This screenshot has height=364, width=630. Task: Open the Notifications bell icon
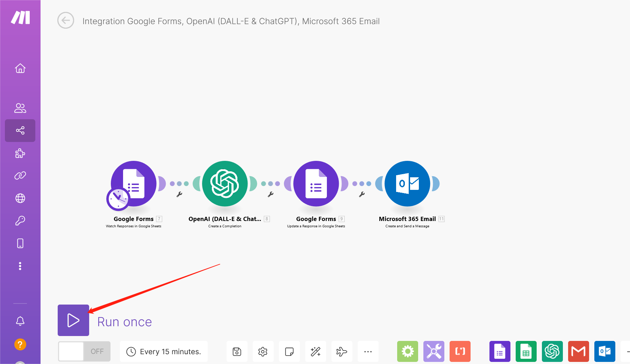20,321
